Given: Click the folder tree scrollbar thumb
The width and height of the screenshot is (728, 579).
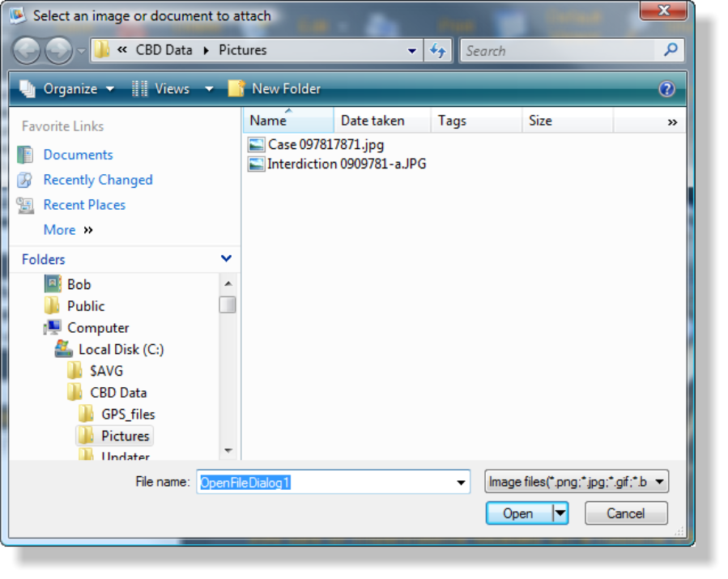Looking at the screenshot, I should 228,305.
